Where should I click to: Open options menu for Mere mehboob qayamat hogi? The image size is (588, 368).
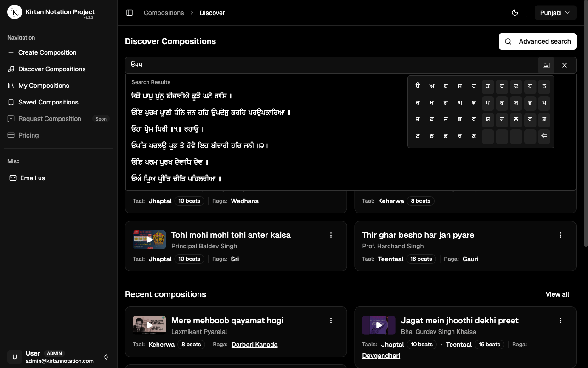(331, 321)
